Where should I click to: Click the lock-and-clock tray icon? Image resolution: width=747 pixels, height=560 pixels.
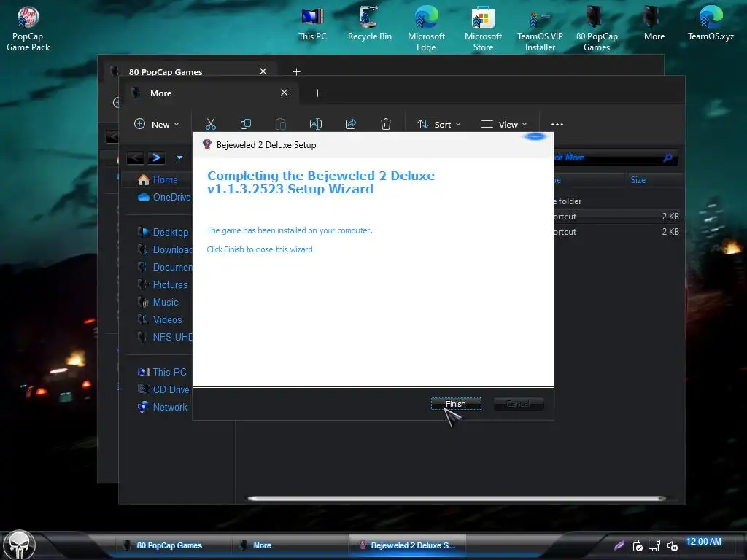pyautogui.click(x=638, y=545)
